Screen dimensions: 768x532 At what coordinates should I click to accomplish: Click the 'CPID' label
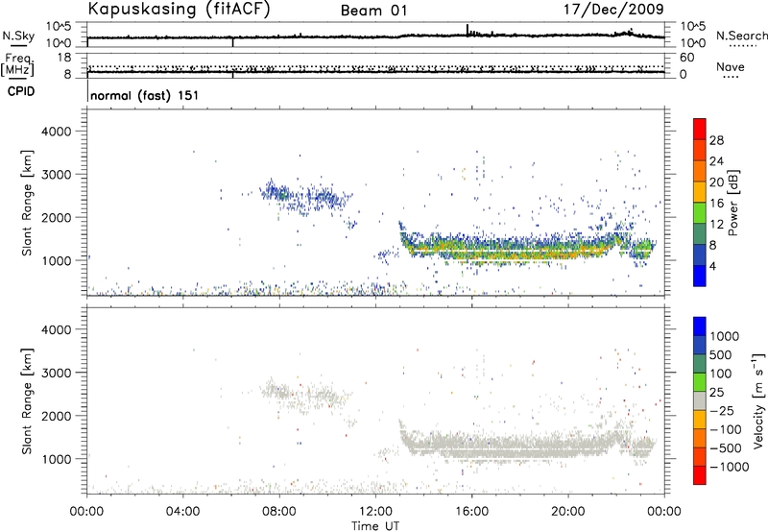tap(21, 91)
